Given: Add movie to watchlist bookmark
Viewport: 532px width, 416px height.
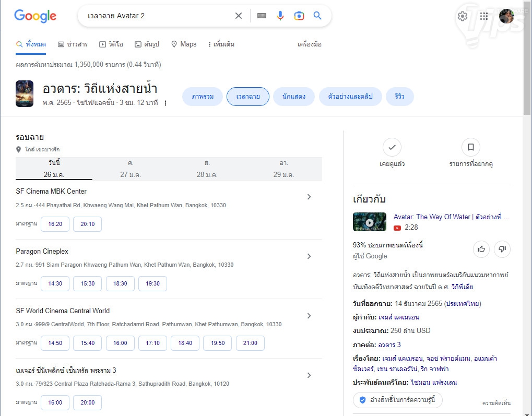Looking at the screenshot, I should 471,148.
